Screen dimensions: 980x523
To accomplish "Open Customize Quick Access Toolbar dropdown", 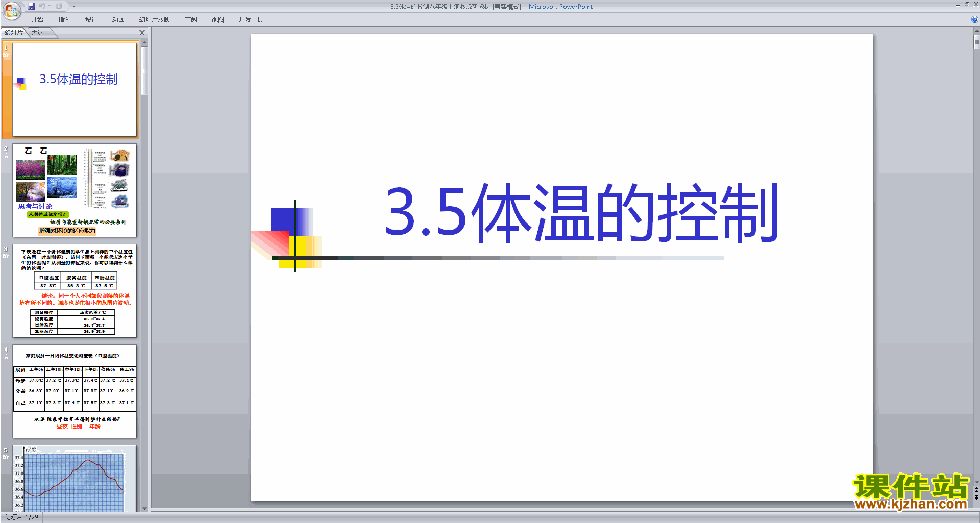I will (x=73, y=6).
